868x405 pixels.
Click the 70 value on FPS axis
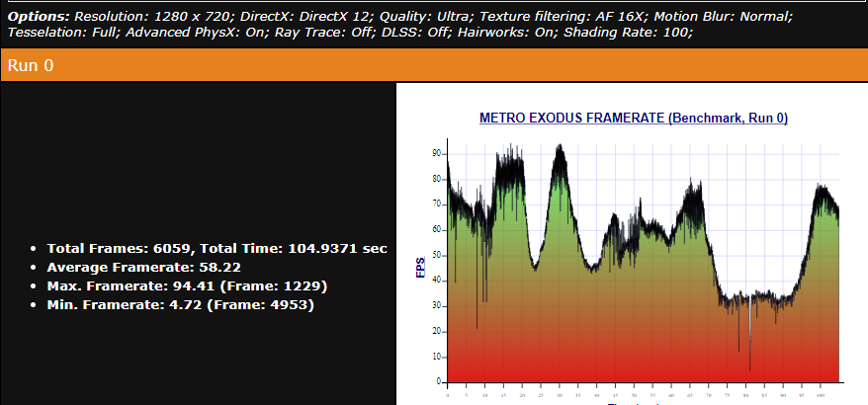point(436,204)
